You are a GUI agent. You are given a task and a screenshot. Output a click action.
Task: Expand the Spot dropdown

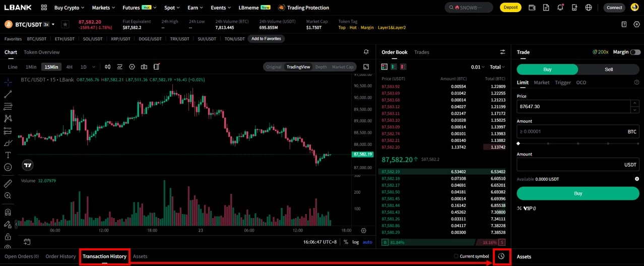pyautogui.click(x=172, y=8)
